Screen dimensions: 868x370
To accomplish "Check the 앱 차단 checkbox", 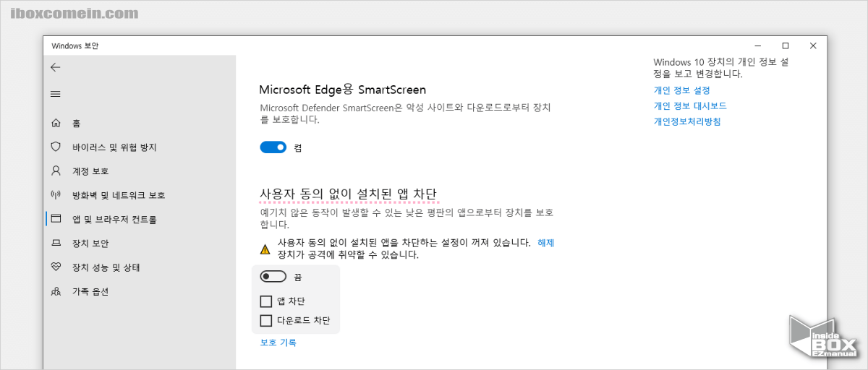I will click(x=265, y=301).
